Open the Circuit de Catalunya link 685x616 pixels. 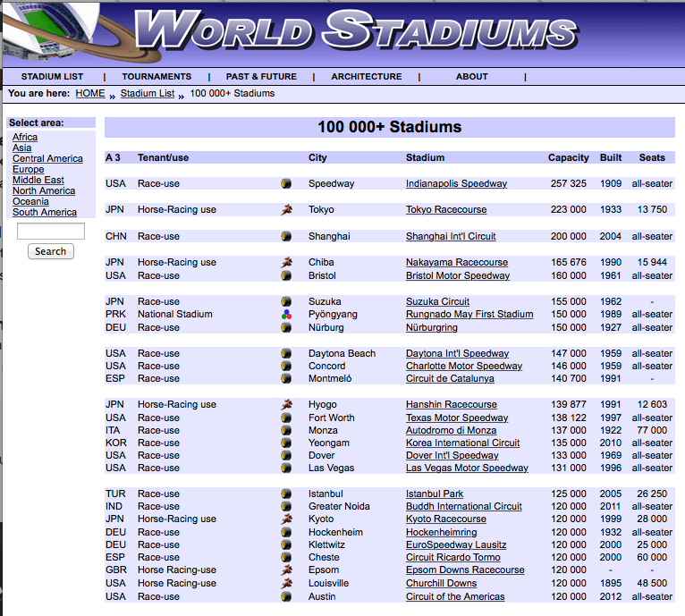450,378
